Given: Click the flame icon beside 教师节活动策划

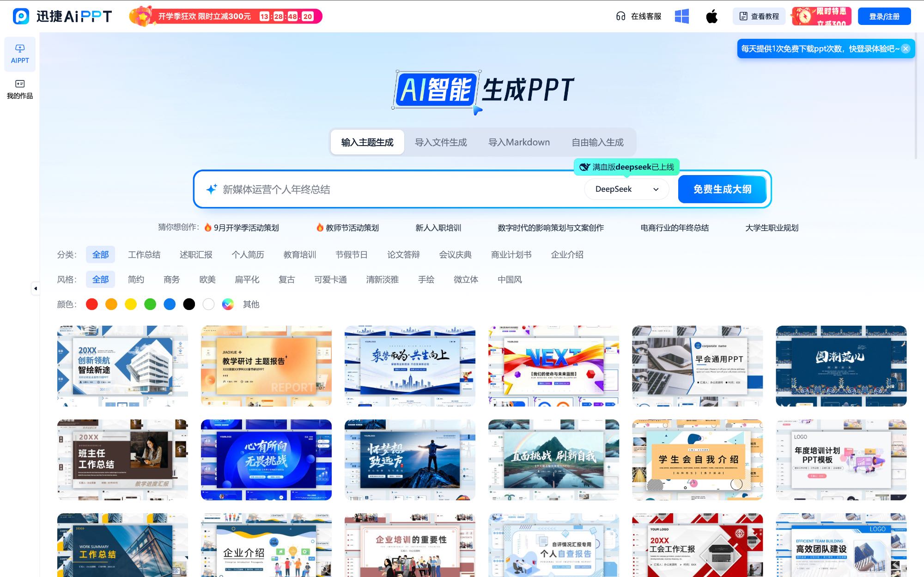Looking at the screenshot, I should tap(320, 228).
